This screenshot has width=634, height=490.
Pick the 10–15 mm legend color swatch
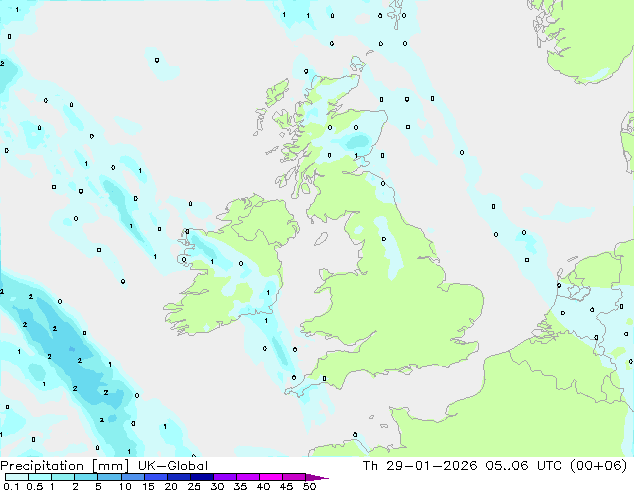tap(132, 477)
